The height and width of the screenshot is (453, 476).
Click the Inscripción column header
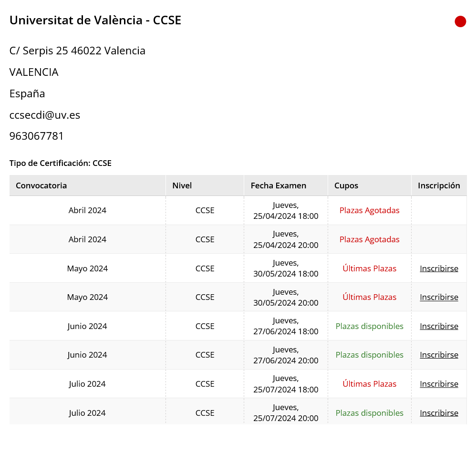click(x=439, y=185)
